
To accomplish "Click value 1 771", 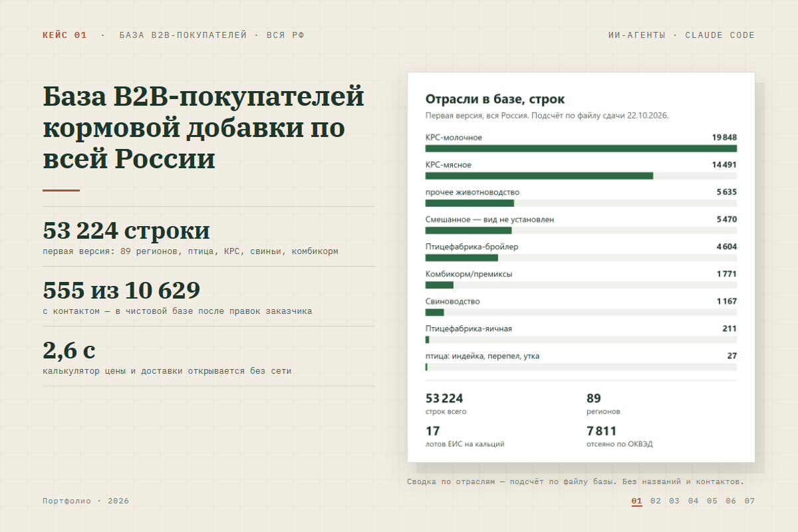I will pyautogui.click(x=726, y=274).
